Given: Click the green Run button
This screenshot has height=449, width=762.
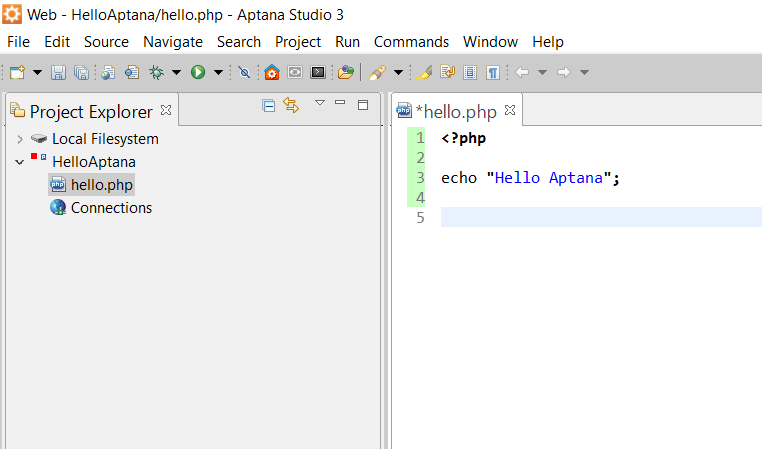Looking at the screenshot, I should 198,72.
